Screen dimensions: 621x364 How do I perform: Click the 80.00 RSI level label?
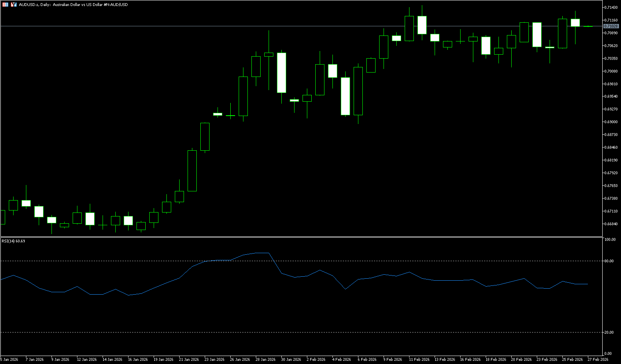tap(609, 261)
